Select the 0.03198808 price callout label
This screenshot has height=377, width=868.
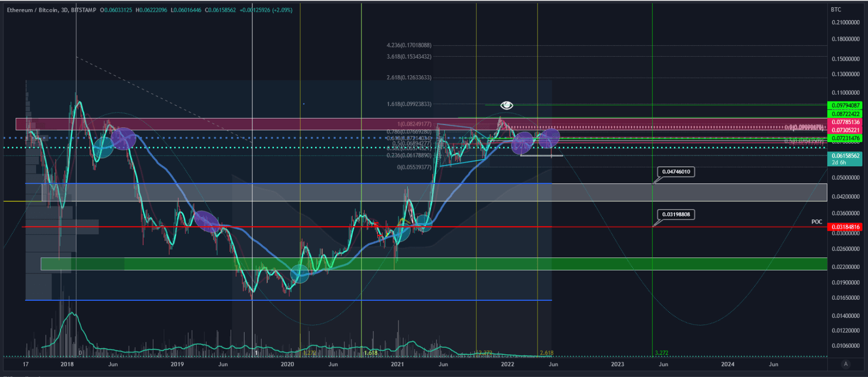point(676,214)
